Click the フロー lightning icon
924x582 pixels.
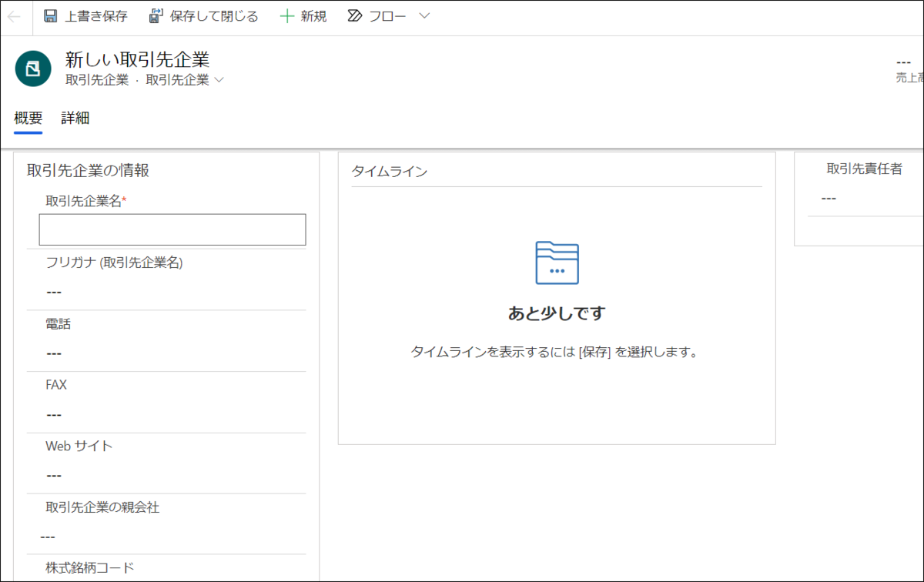click(x=353, y=15)
